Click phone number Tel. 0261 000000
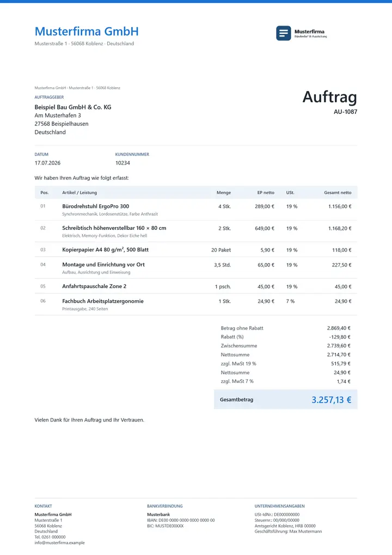 tap(50, 537)
